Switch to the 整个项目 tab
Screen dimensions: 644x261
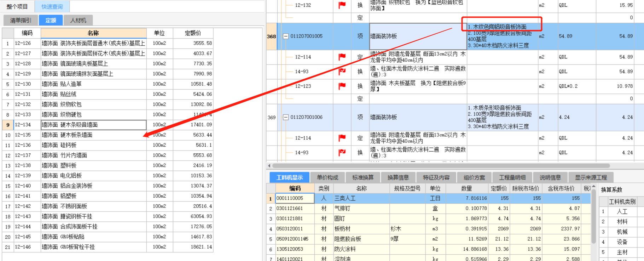[x=17, y=6]
